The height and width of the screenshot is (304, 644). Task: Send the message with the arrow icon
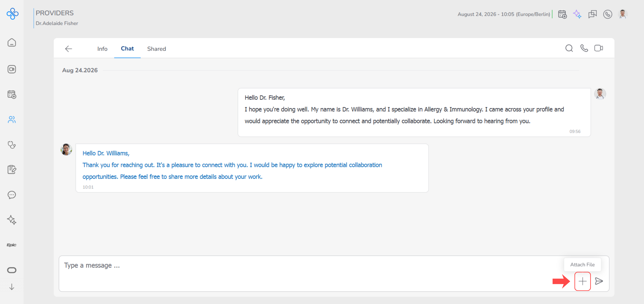pyautogui.click(x=599, y=281)
